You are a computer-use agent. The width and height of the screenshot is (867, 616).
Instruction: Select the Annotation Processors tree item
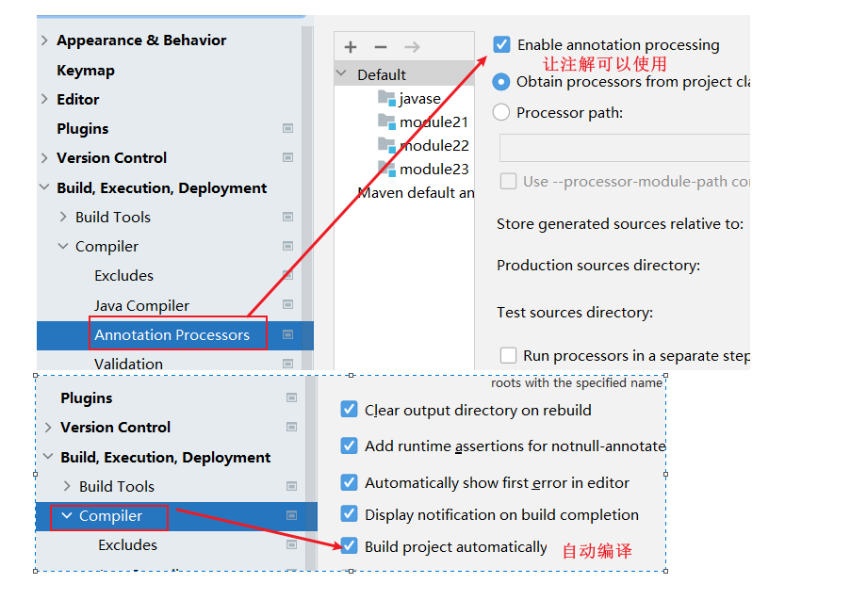tap(172, 334)
